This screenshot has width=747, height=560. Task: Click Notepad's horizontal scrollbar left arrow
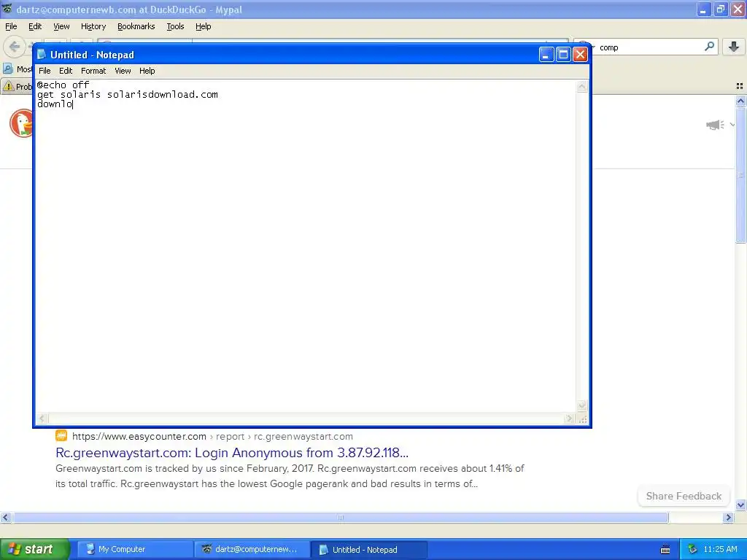click(42, 419)
